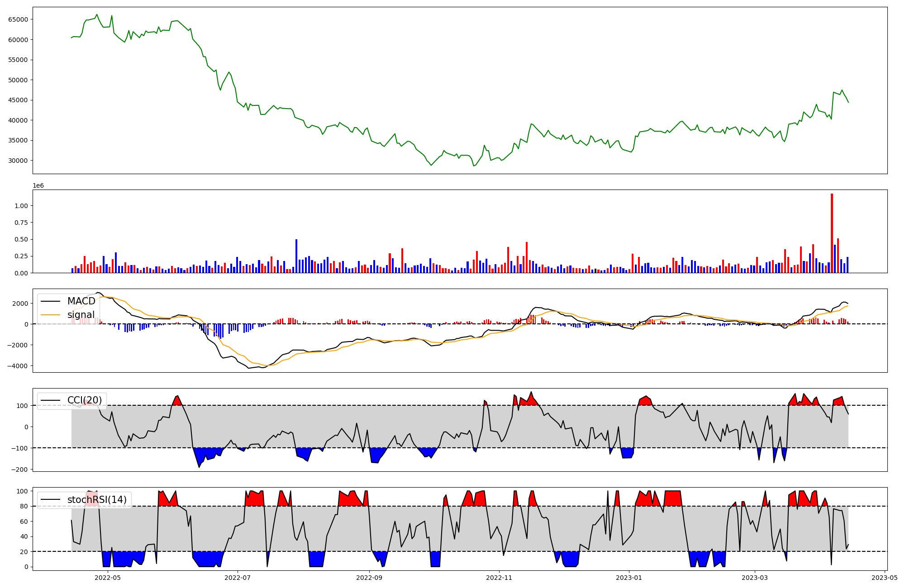The height and width of the screenshot is (588, 905).
Task: Select the stochRSI(14) legend entry
Action: pos(96,500)
